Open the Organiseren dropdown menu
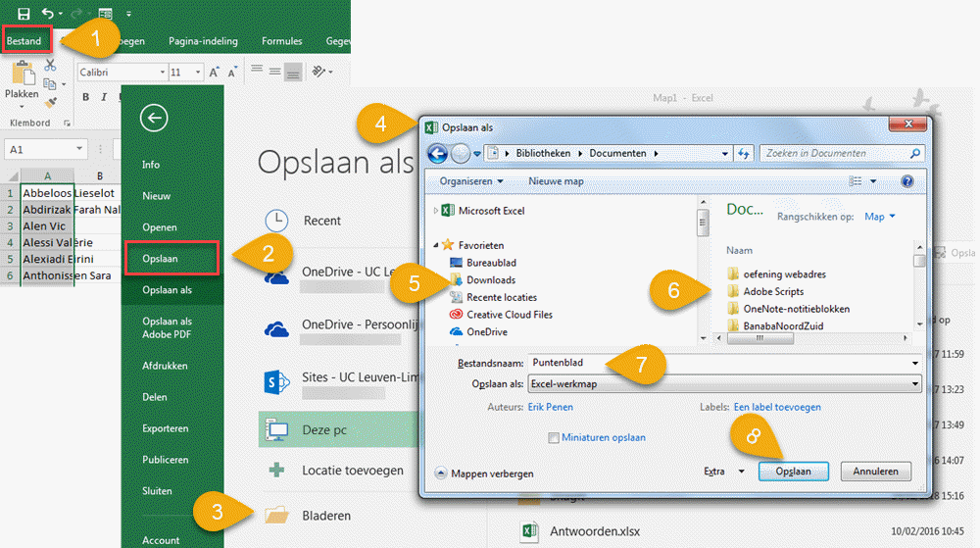The width and height of the screenshot is (980, 548). [x=471, y=181]
